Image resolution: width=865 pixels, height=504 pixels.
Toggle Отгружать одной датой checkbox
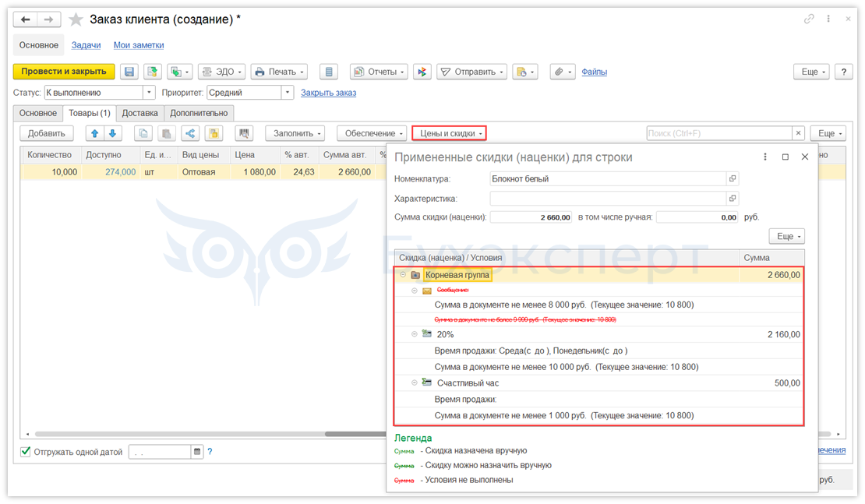tap(26, 452)
